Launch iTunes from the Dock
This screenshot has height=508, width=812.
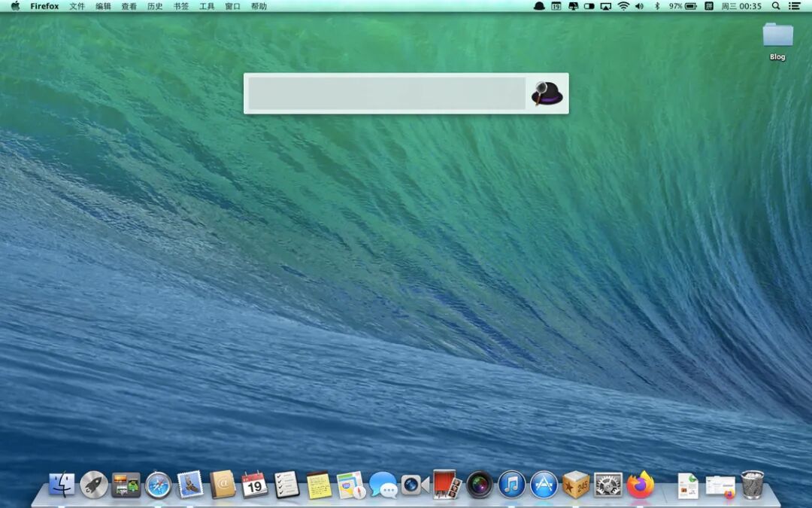pos(512,485)
